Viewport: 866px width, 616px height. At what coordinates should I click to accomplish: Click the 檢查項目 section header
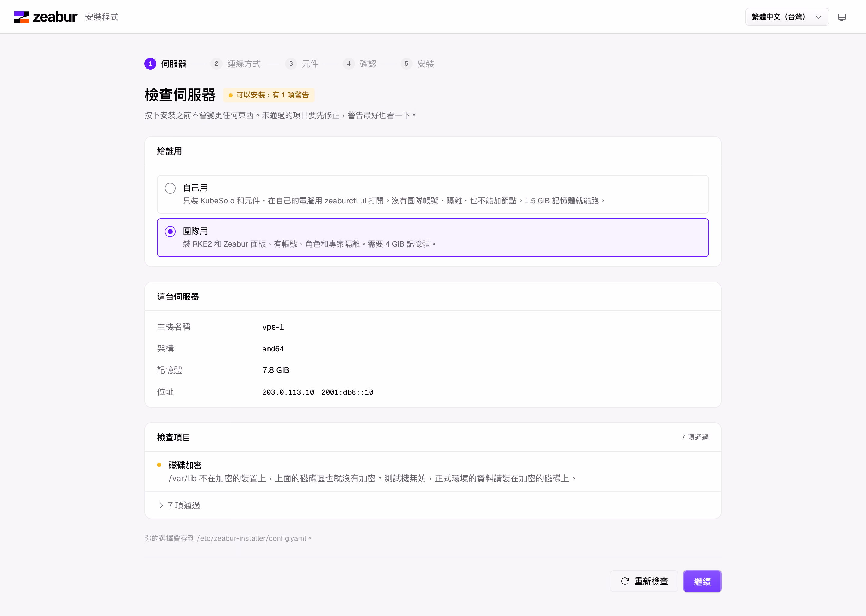click(x=174, y=437)
